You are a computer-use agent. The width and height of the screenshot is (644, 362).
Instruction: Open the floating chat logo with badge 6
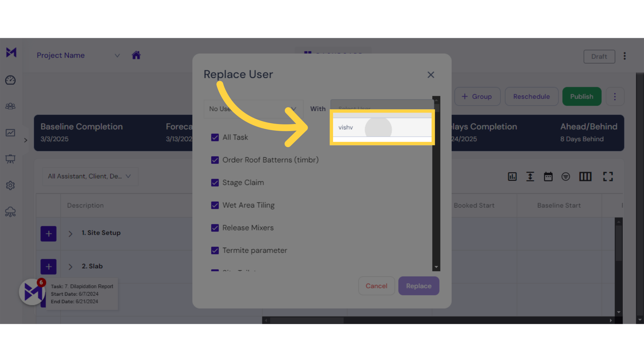33,292
